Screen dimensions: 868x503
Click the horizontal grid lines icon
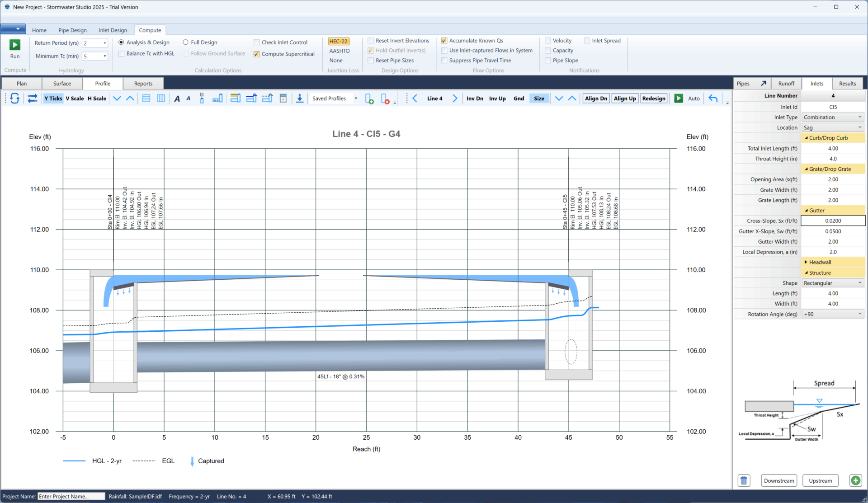146,99
